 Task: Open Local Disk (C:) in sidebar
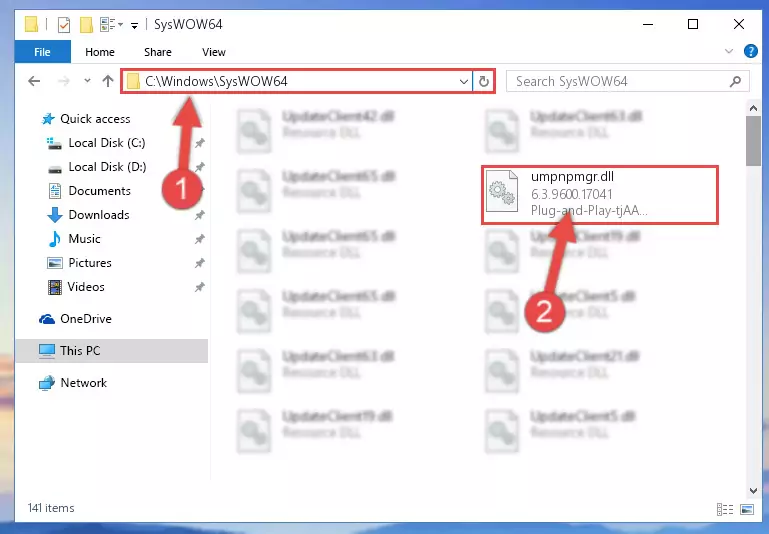[x=107, y=143]
